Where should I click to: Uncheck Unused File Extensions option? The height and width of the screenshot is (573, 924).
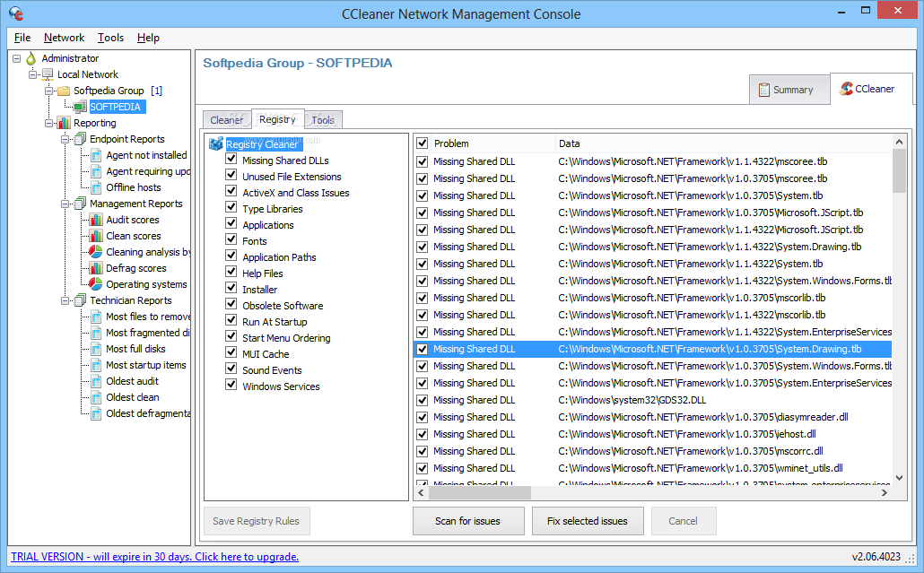click(x=231, y=176)
